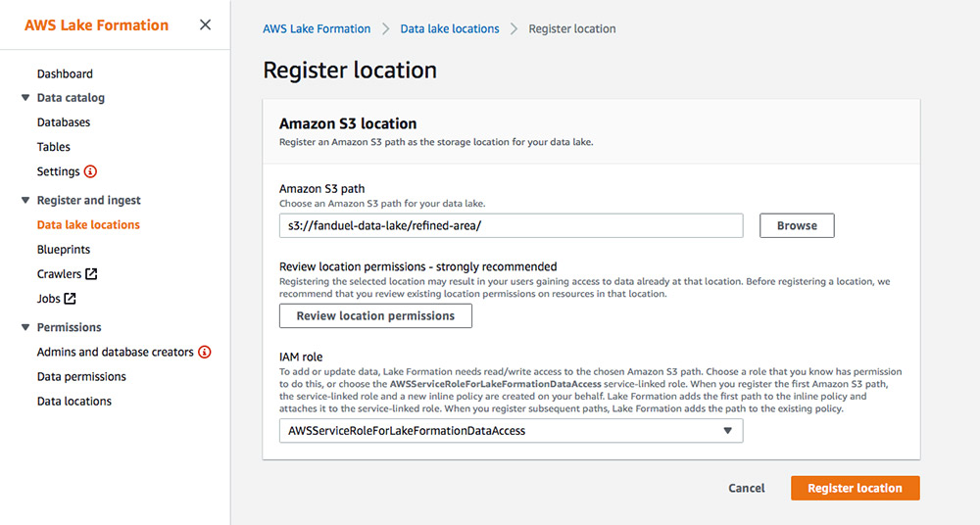This screenshot has width=980, height=525.
Task: Open Blueprints in the sidebar
Action: (63, 250)
